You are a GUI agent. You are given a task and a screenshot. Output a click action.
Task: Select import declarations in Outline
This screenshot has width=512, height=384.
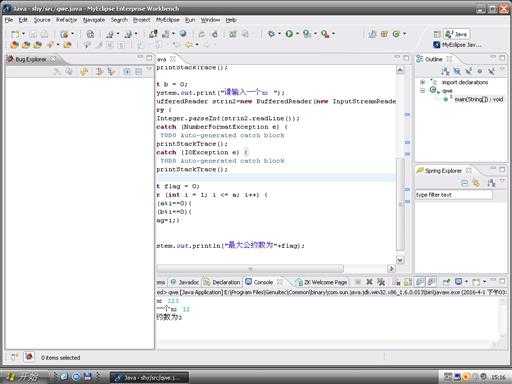(x=465, y=82)
